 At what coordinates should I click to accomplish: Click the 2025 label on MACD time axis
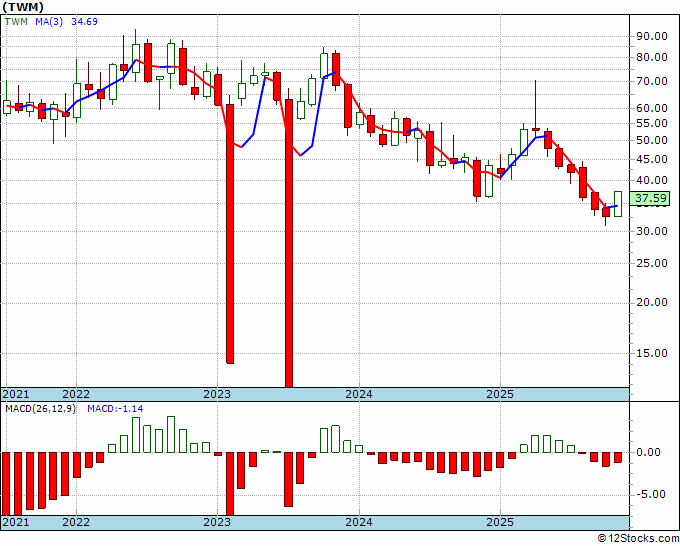[500, 522]
